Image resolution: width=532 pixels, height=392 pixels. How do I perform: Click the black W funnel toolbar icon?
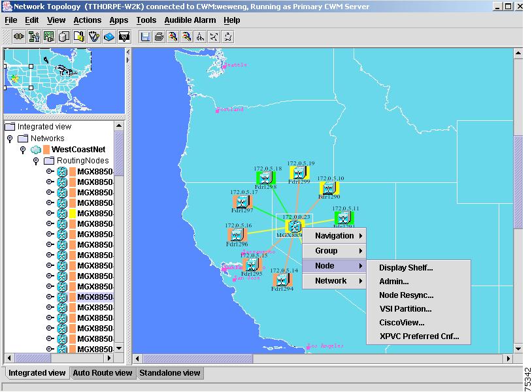coord(124,37)
